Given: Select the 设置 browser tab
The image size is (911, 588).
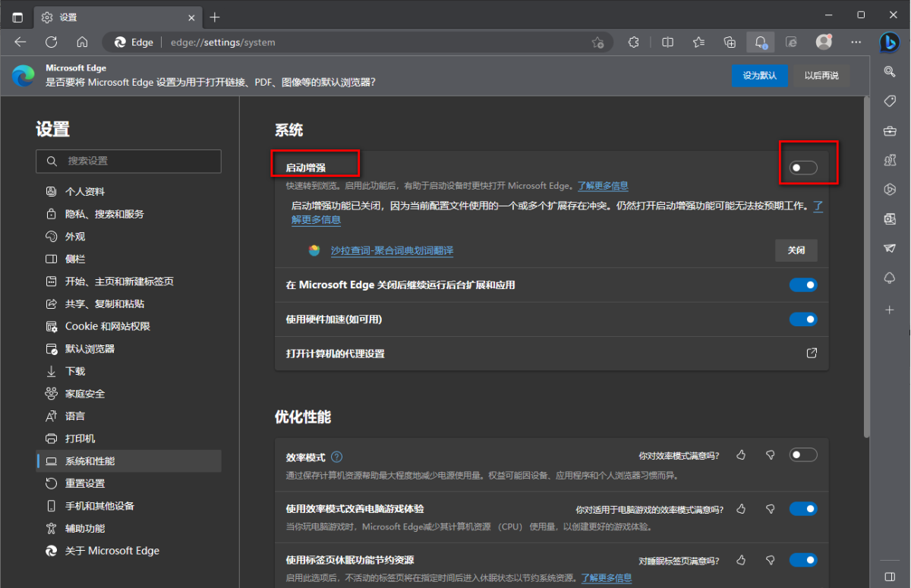Looking at the screenshot, I should click(118, 17).
